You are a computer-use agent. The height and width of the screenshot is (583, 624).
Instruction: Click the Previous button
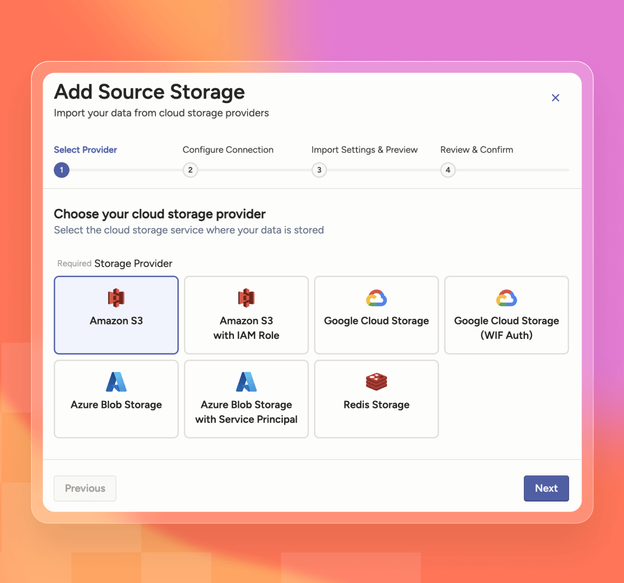point(85,488)
